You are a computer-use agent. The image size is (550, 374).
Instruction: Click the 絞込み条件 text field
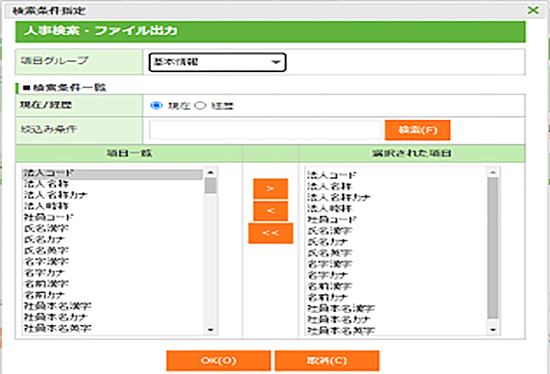tap(265, 130)
